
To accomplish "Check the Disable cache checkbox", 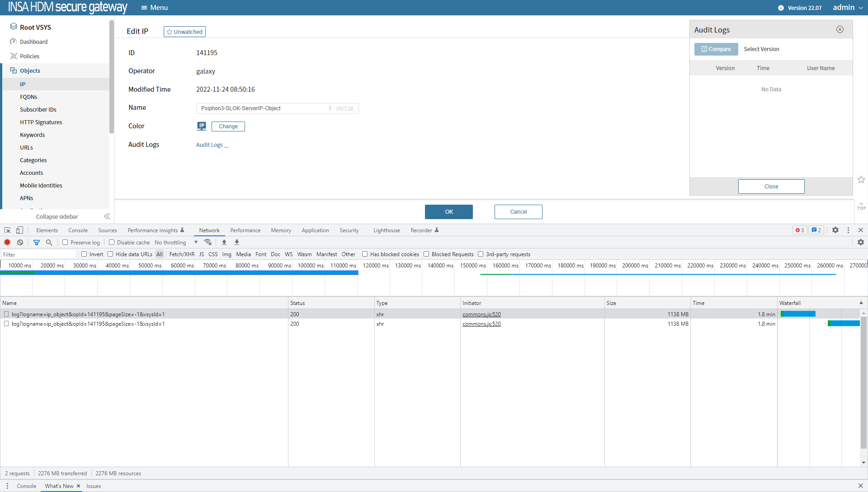I will point(112,243).
